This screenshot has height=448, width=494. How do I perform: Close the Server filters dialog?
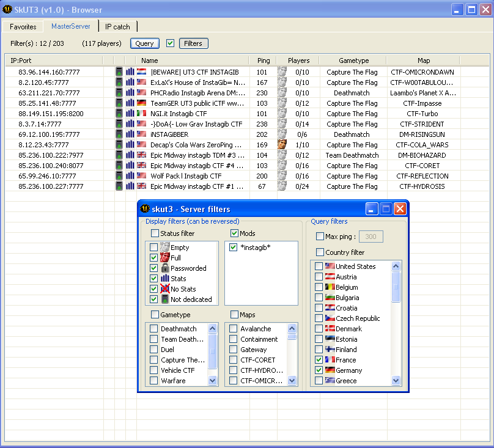(x=400, y=208)
